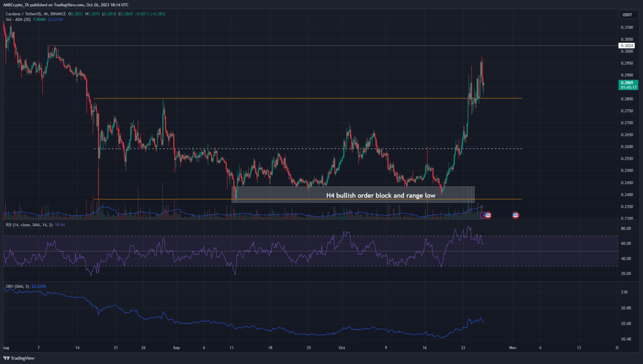Click the 'Nov' label on the time axis
The height and width of the screenshot is (364, 643).
tap(513, 348)
